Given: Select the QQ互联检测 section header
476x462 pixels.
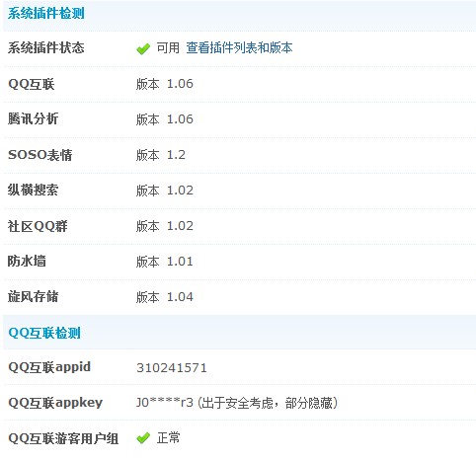Looking at the screenshot, I should click(x=44, y=333).
